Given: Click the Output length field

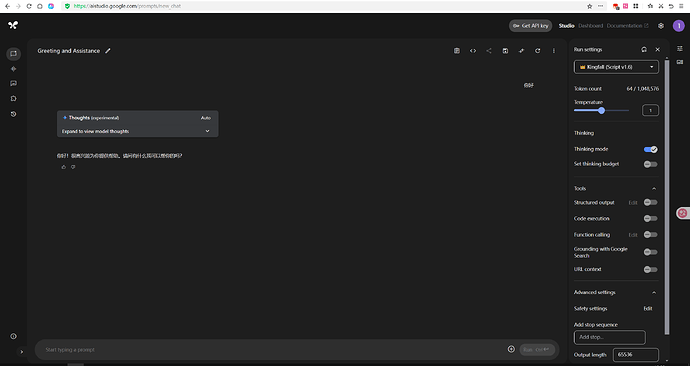Looking at the screenshot, I should [635, 355].
